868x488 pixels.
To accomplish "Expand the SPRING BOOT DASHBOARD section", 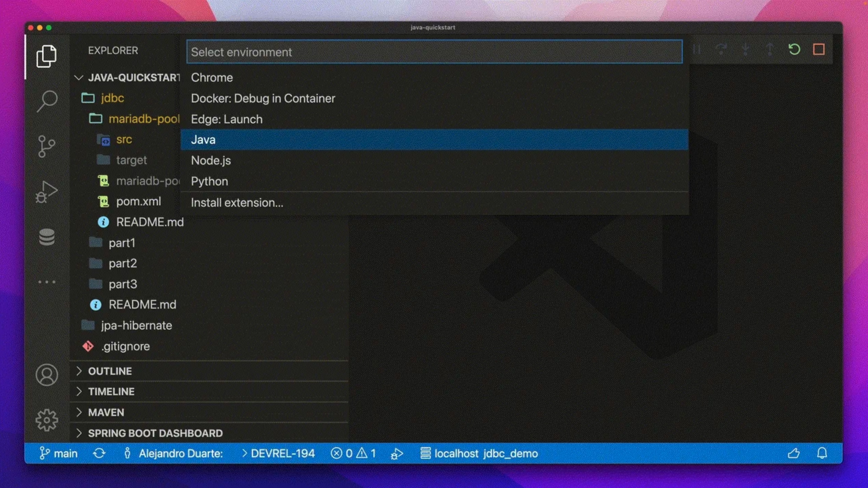I will pyautogui.click(x=155, y=433).
